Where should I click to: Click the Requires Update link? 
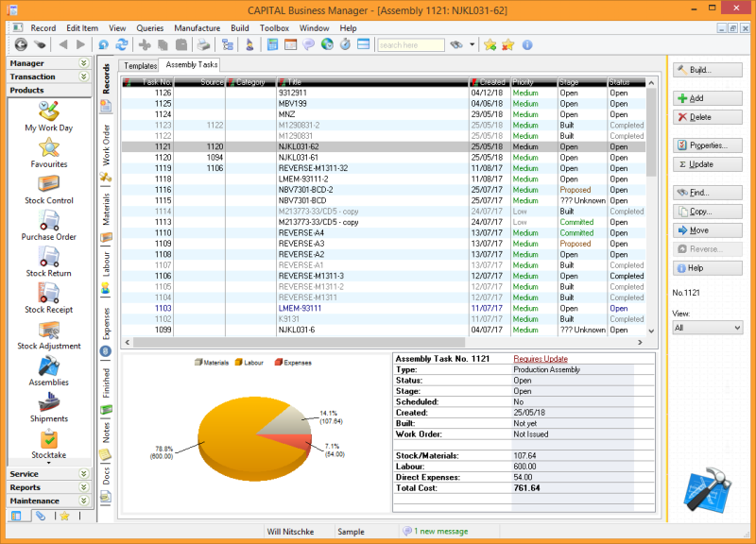(x=541, y=359)
